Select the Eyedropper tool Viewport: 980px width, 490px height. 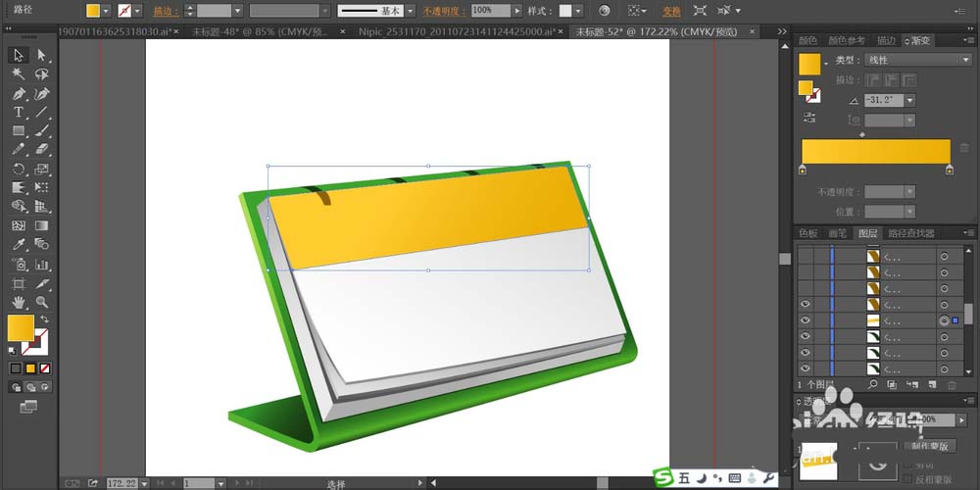(x=18, y=244)
